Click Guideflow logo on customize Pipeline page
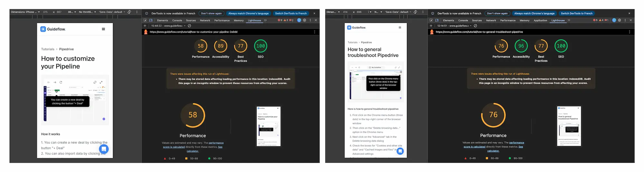The height and width of the screenshot is (172, 644). click(x=53, y=29)
